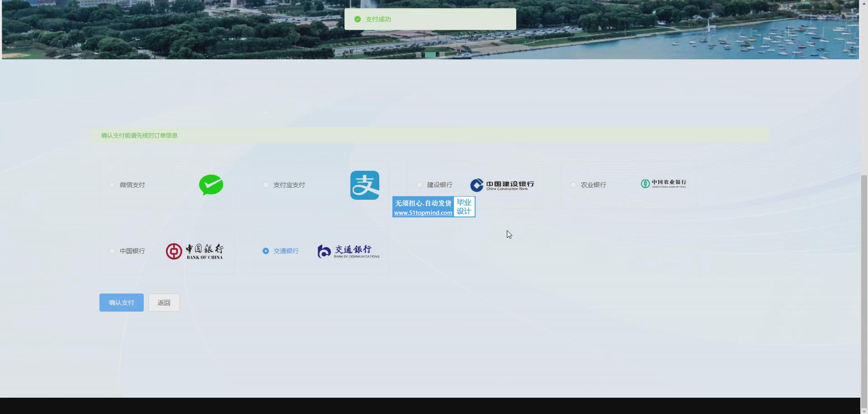Click the China Construction Bank logo
The height and width of the screenshot is (414, 868).
coord(502,185)
